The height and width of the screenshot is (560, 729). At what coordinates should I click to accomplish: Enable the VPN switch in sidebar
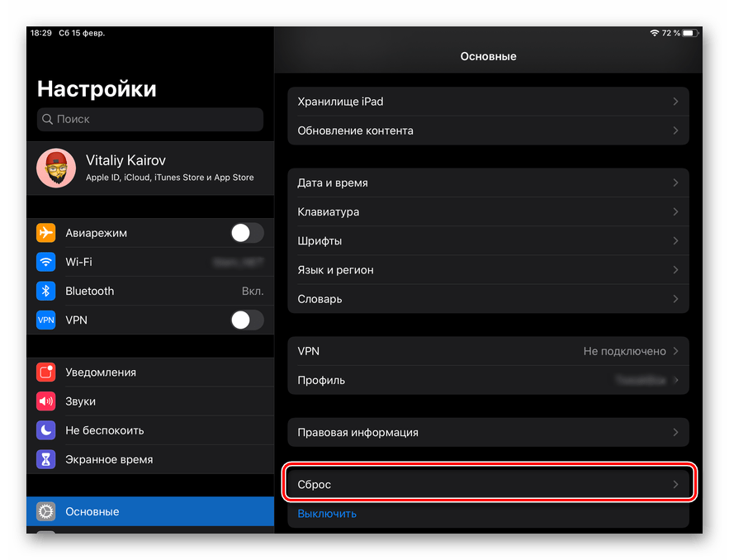(x=247, y=320)
